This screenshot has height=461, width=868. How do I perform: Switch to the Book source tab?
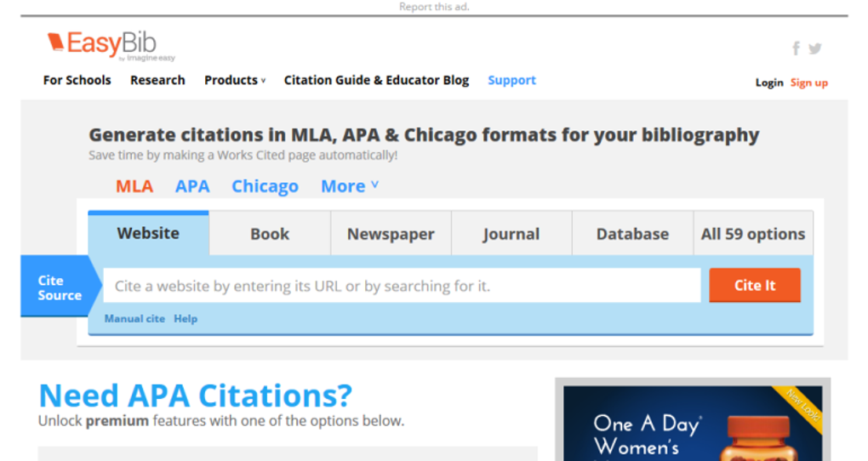(270, 234)
